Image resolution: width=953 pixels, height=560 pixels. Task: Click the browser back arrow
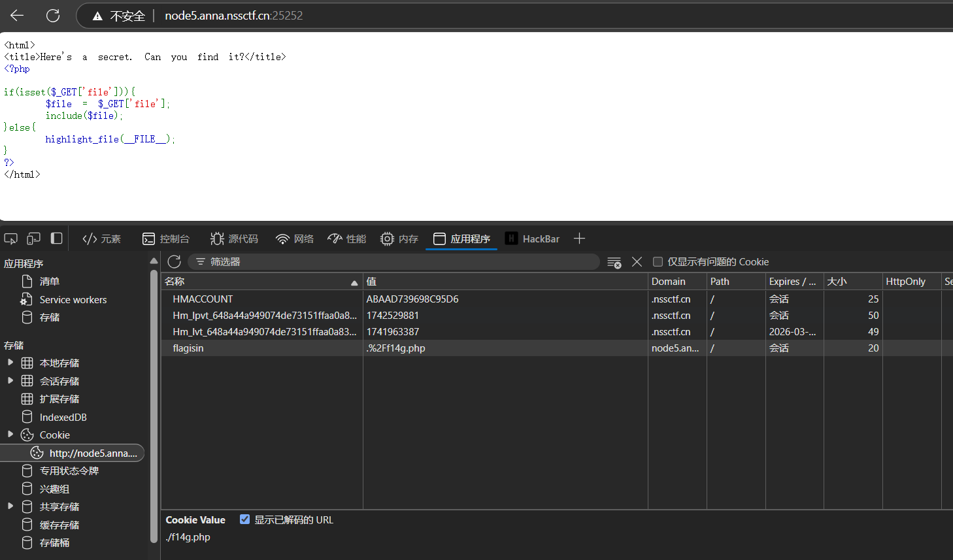click(17, 16)
